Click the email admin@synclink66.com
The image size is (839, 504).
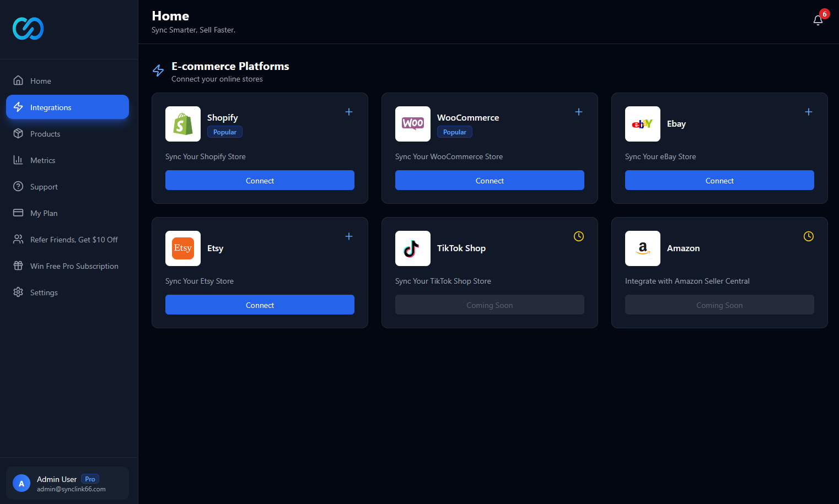pyautogui.click(x=71, y=489)
